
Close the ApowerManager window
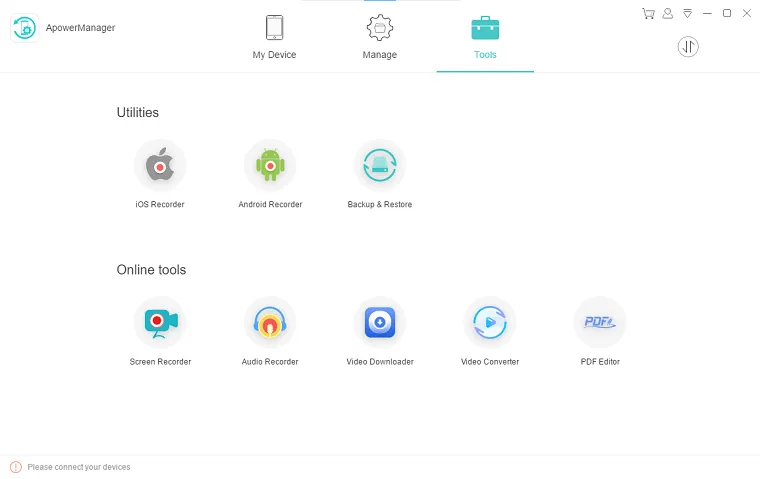click(x=747, y=14)
